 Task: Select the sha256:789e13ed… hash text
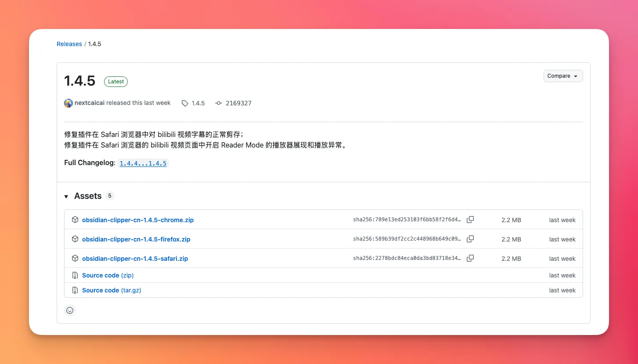(407, 220)
